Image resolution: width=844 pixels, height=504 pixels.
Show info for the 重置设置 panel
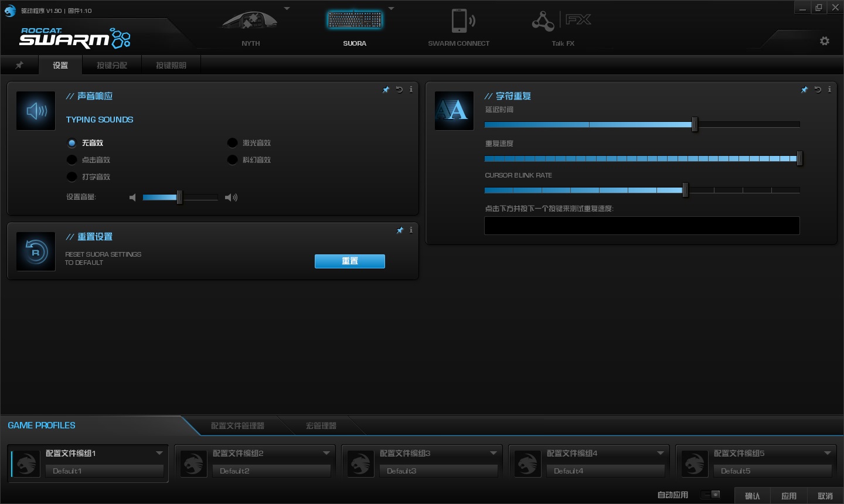pos(411,230)
